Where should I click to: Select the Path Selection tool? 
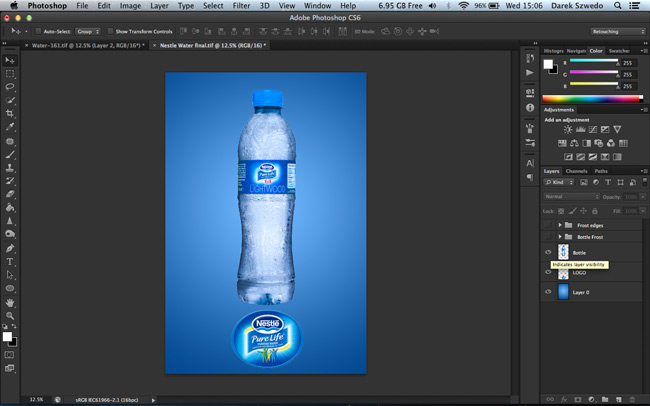(x=10, y=275)
